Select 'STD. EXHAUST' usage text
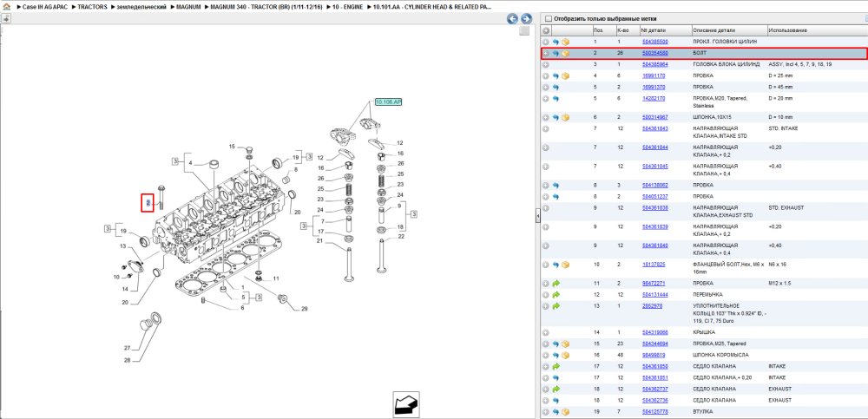The image size is (868, 419). [786, 208]
